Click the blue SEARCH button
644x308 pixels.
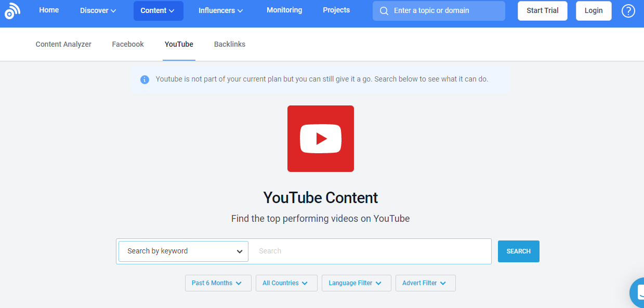coord(519,251)
